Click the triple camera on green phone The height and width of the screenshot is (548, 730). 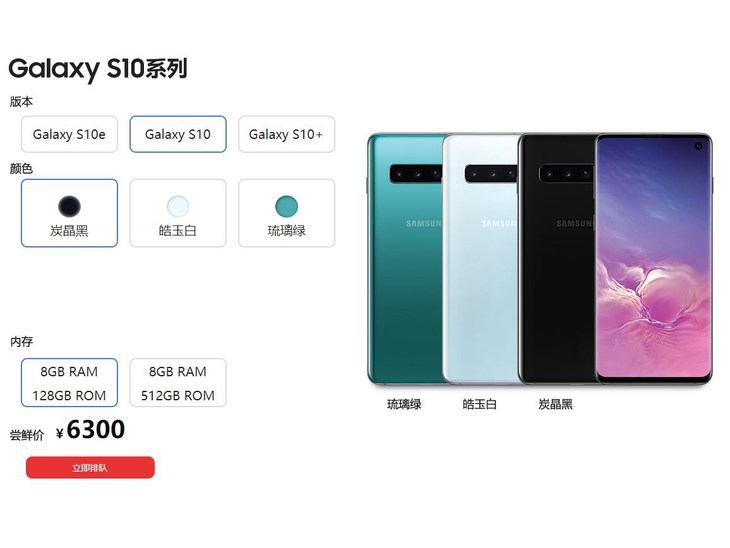coord(416,174)
